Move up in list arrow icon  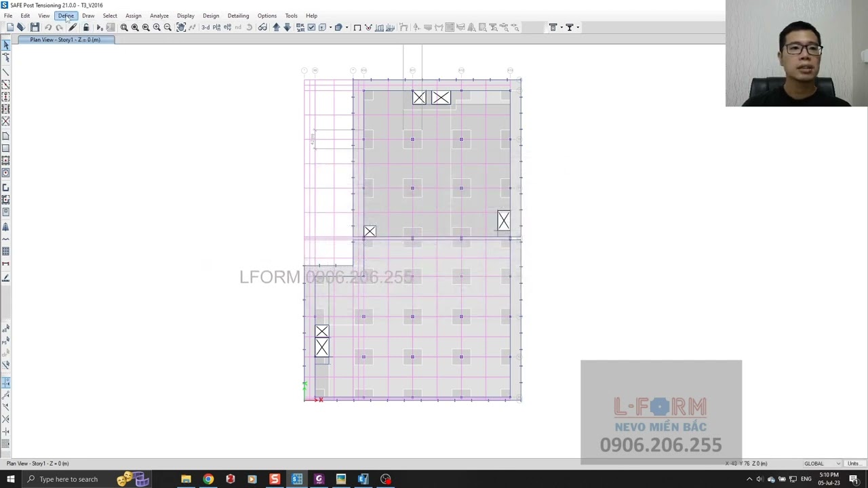tap(276, 27)
